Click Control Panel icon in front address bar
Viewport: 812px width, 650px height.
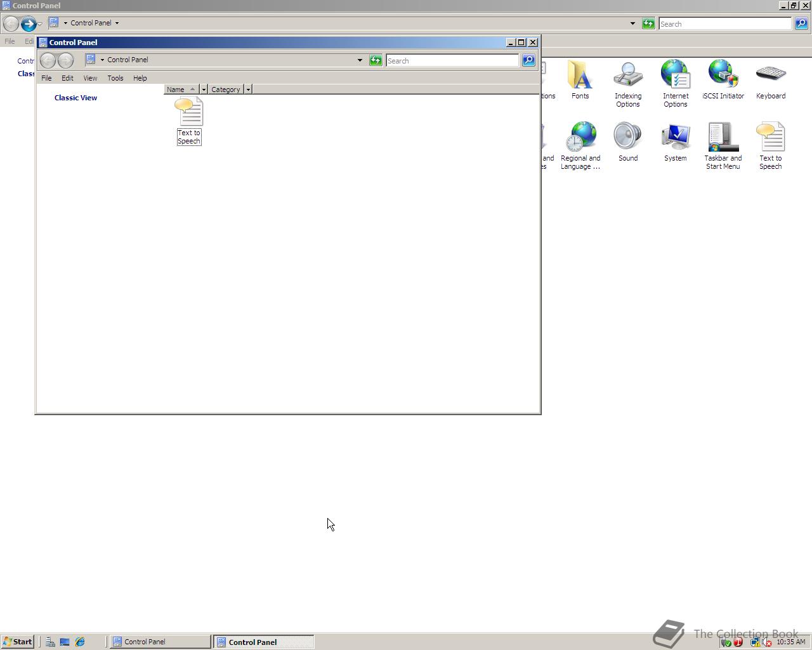pyautogui.click(x=91, y=59)
